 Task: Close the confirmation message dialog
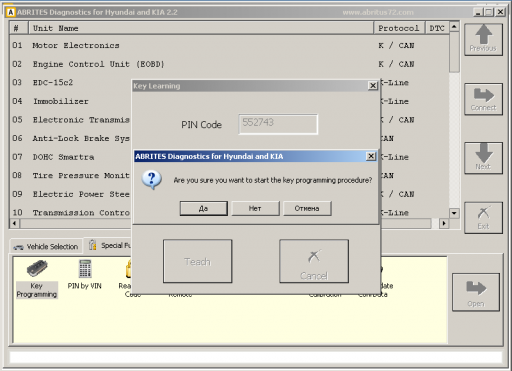point(371,156)
